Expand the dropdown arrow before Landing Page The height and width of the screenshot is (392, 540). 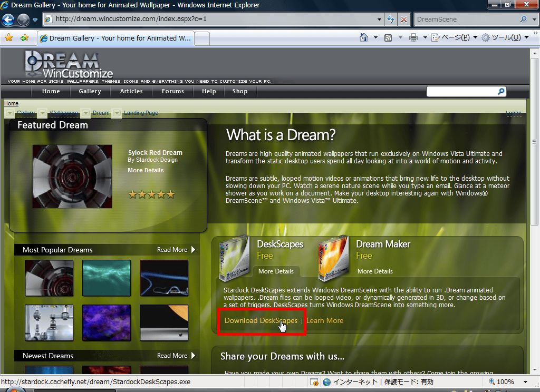117,113
